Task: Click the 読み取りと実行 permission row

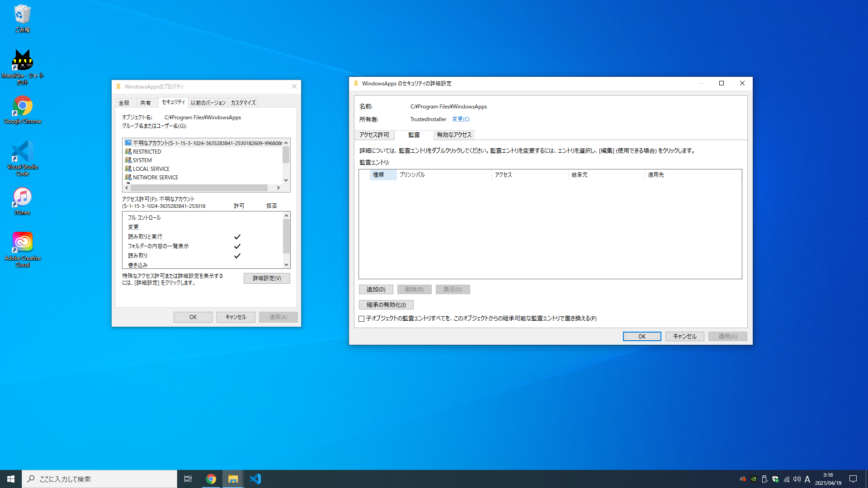Action: (x=203, y=237)
